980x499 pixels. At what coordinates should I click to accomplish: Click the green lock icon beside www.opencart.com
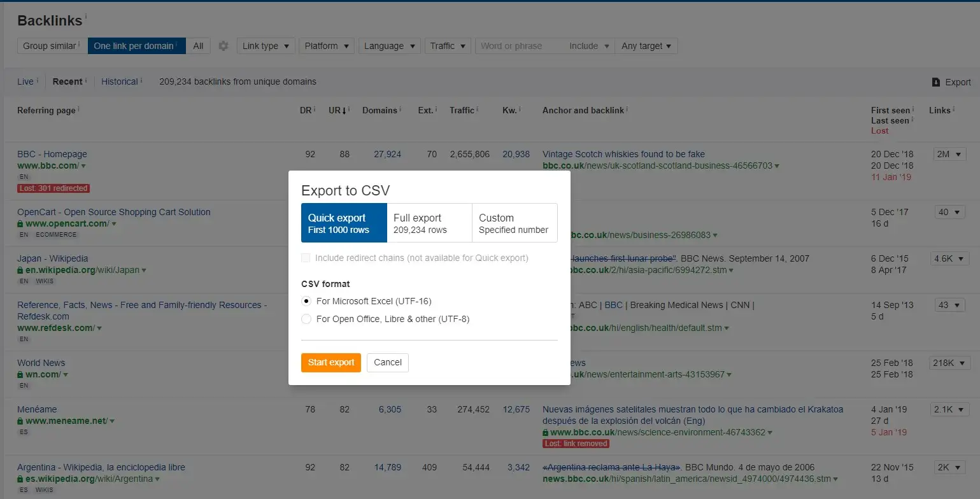(20, 224)
